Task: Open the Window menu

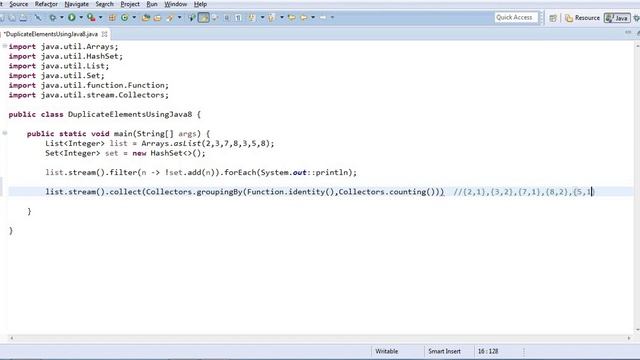Action: click(176, 4)
